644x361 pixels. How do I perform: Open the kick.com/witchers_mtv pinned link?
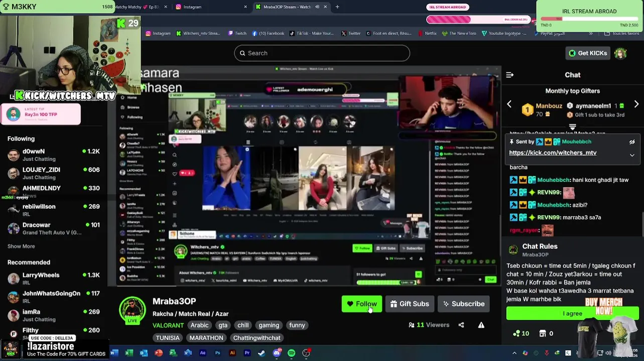click(x=553, y=152)
